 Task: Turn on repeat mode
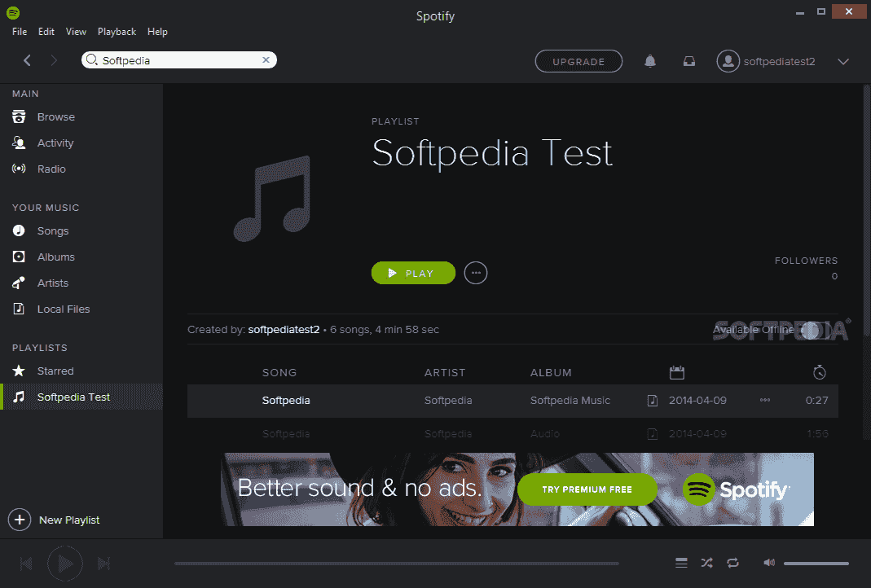[732, 562]
